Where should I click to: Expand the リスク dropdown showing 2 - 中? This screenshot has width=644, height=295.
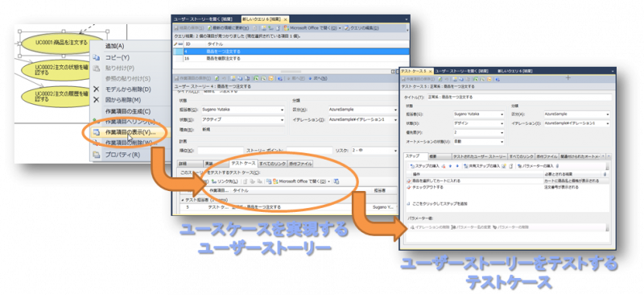pyautogui.click(x=374, y=151)
